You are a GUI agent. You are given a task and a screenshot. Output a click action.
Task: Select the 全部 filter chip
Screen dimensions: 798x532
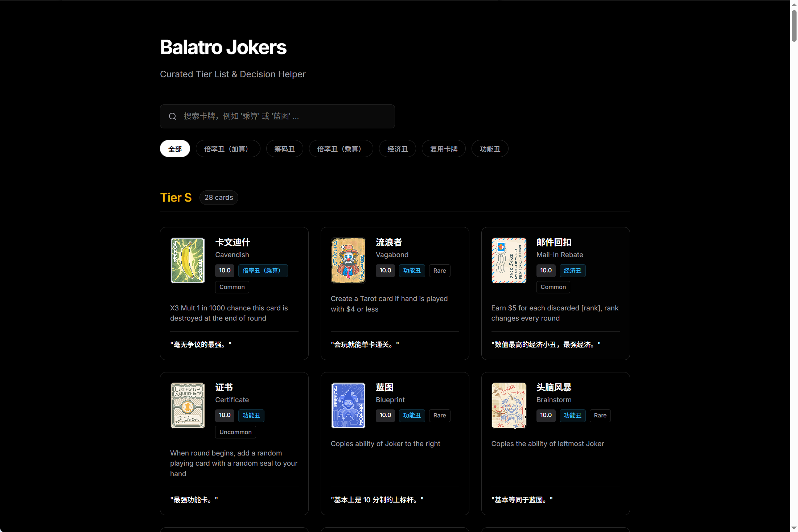[x=175, y=148]
